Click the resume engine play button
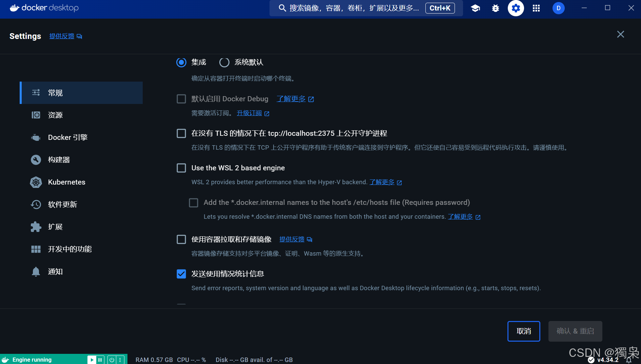Viewport: 641px width, 364px height. tap(92, 360)
